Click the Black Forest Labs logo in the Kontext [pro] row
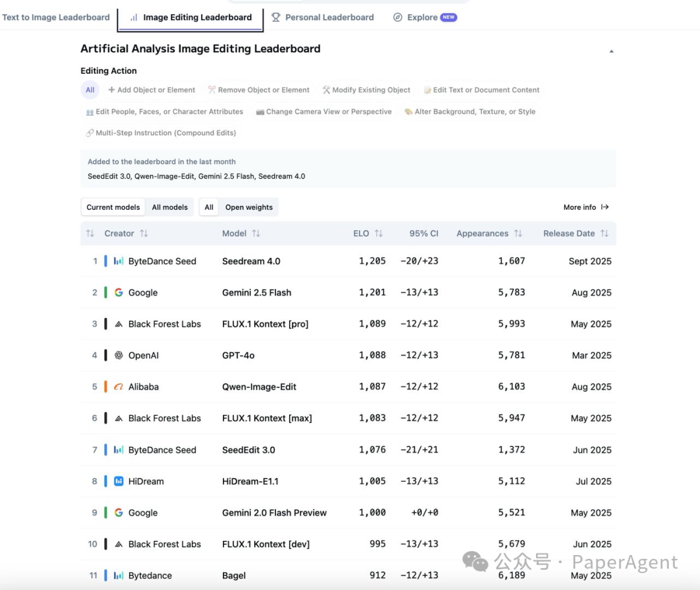Screen dimensions: 700x590 (119, 324)
